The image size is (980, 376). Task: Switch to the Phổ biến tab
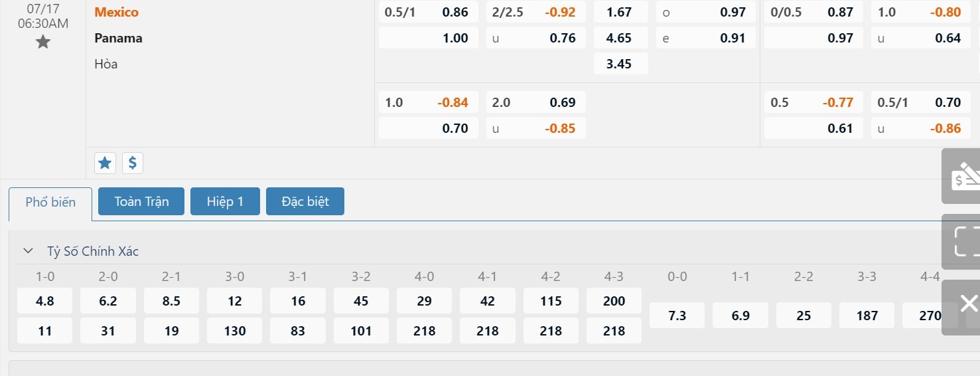click(x=50, y=202)
